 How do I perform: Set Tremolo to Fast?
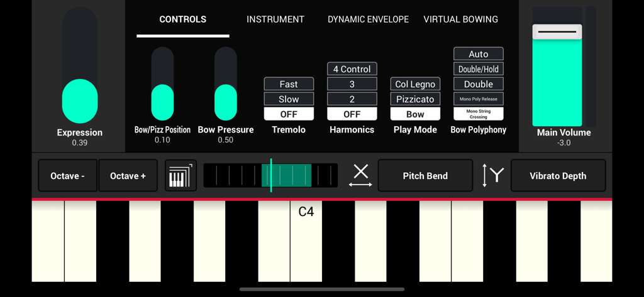coord(289,84)
